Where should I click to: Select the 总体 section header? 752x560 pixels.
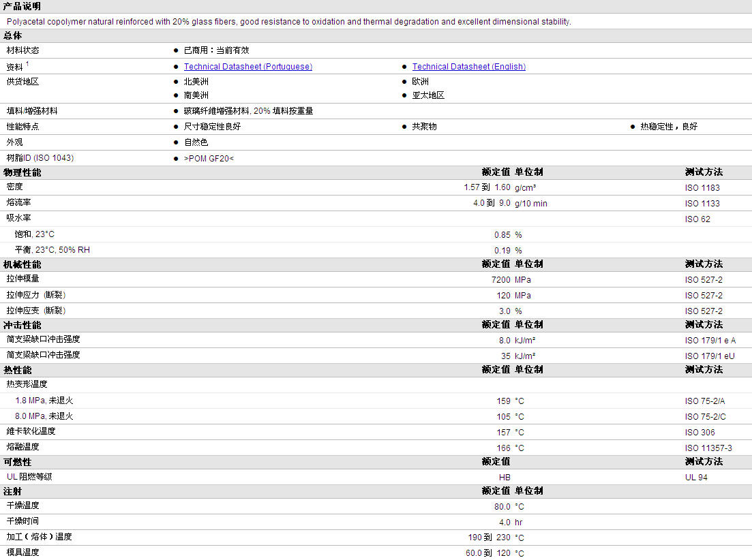pos(13,35)
